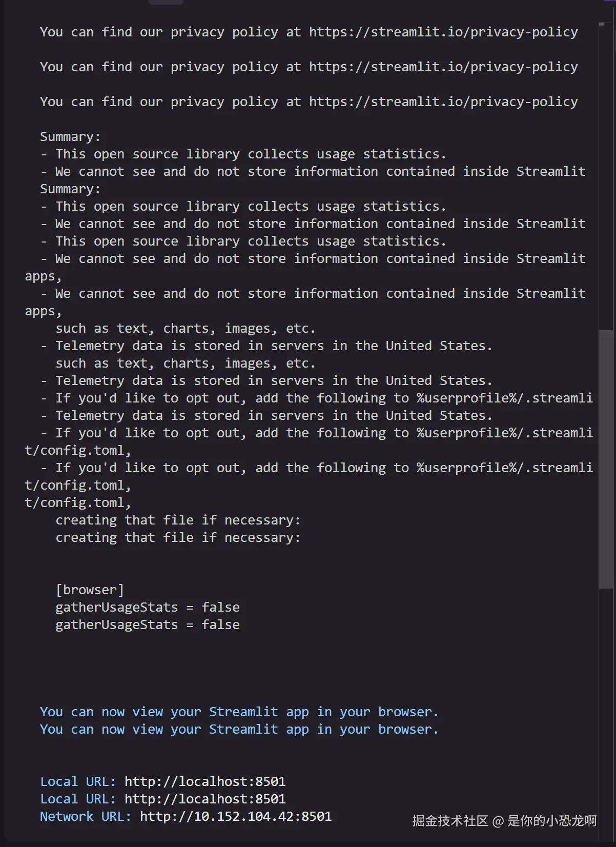Click the scrollbar track above the thumb
The height and width of the screenshot is (847, 616).
[606, 174]
